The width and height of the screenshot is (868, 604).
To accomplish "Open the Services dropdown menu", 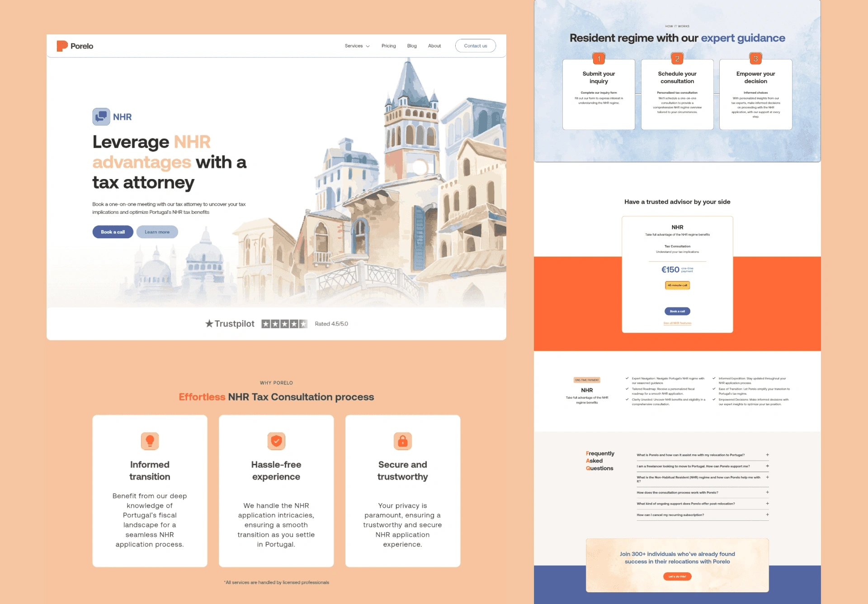I will 357,46.
